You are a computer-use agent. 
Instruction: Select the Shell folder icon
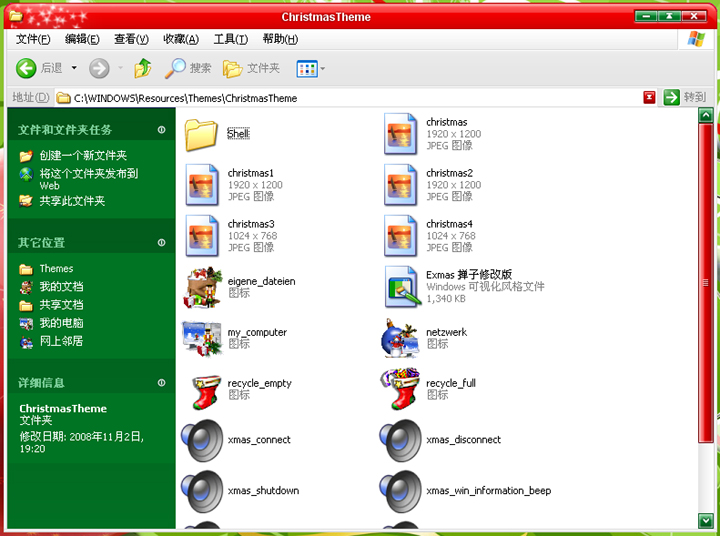201,134
